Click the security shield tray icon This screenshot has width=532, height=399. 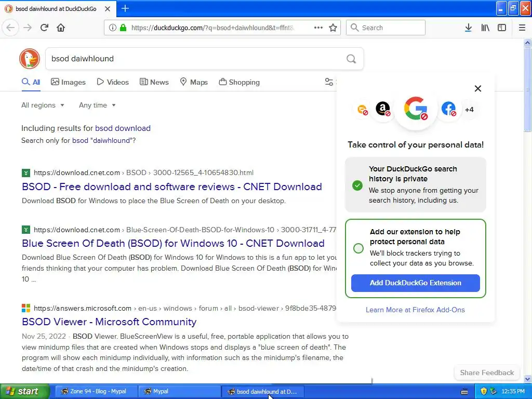point(484,391)
